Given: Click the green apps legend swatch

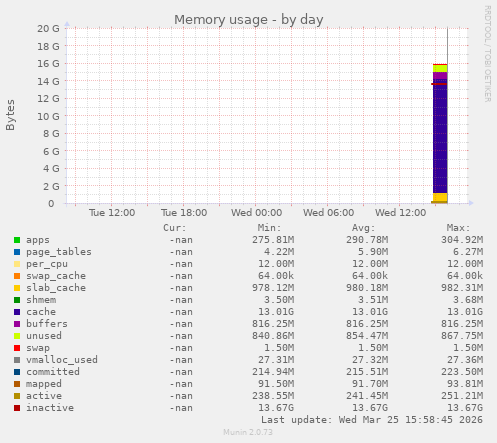Looking at the screenshot, I should 17,240.
